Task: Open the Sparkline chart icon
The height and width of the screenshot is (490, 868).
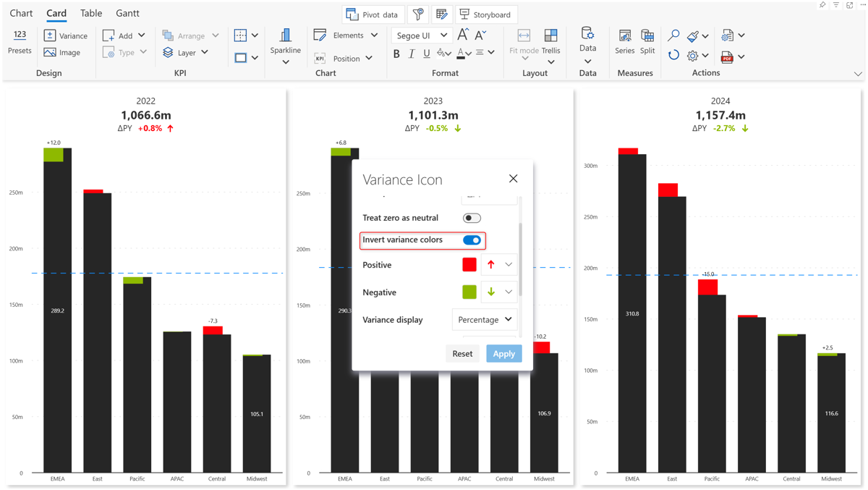Action: (x=285, y=36)
